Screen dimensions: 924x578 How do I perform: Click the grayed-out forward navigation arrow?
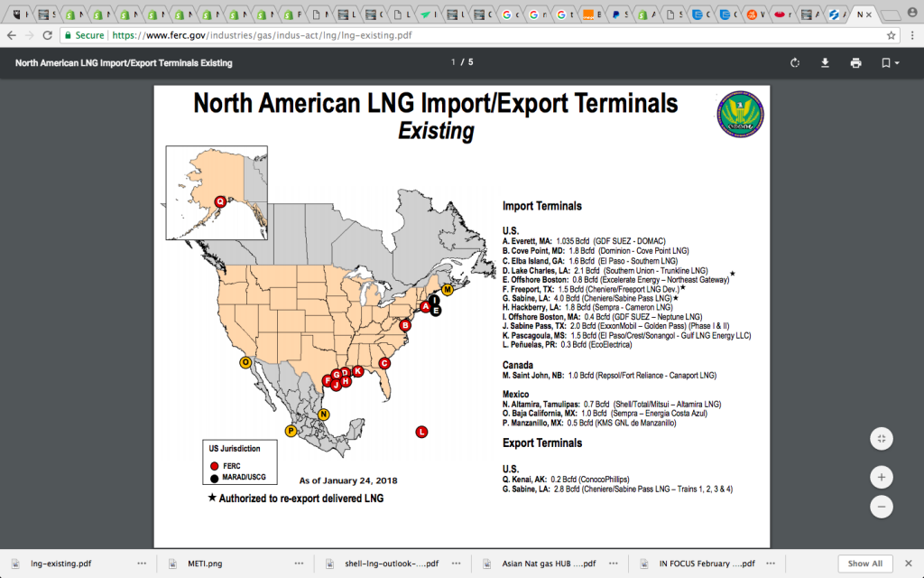tap(31, 33)
